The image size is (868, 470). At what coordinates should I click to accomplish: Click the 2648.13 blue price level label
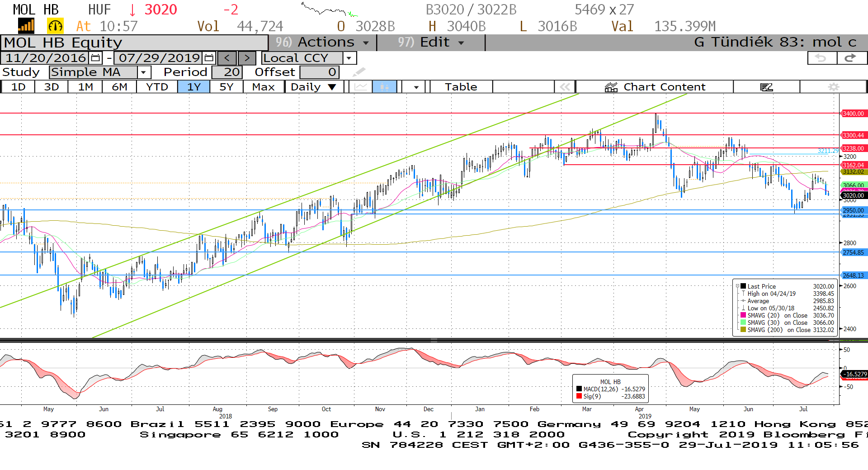click(853, 275)
